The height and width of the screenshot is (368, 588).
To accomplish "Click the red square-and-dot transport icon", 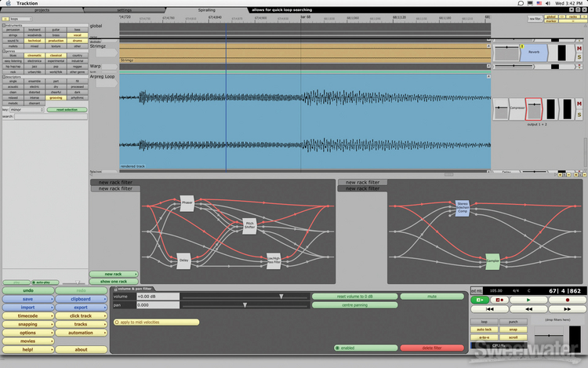I will (x=499, y=300).
